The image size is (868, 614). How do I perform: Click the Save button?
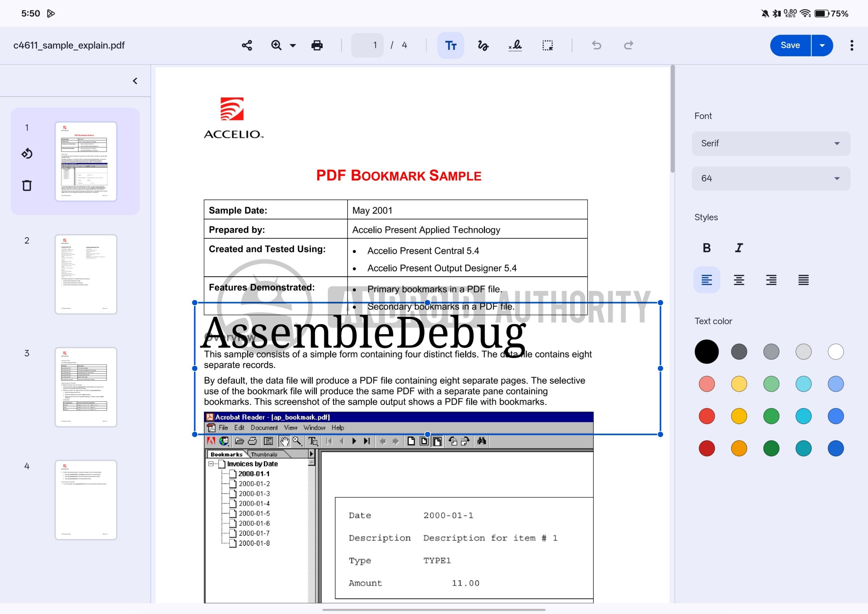(790, 45)
